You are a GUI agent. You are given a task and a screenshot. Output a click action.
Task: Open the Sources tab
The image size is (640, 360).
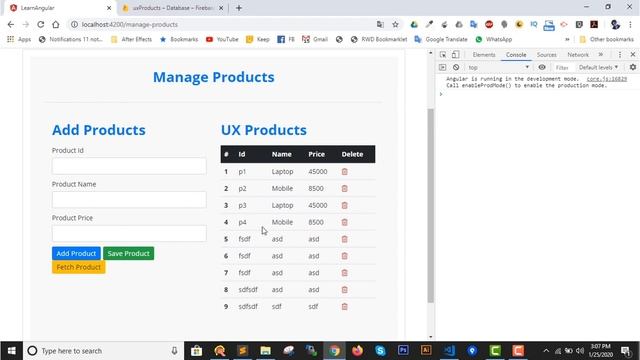coord(547,55)
